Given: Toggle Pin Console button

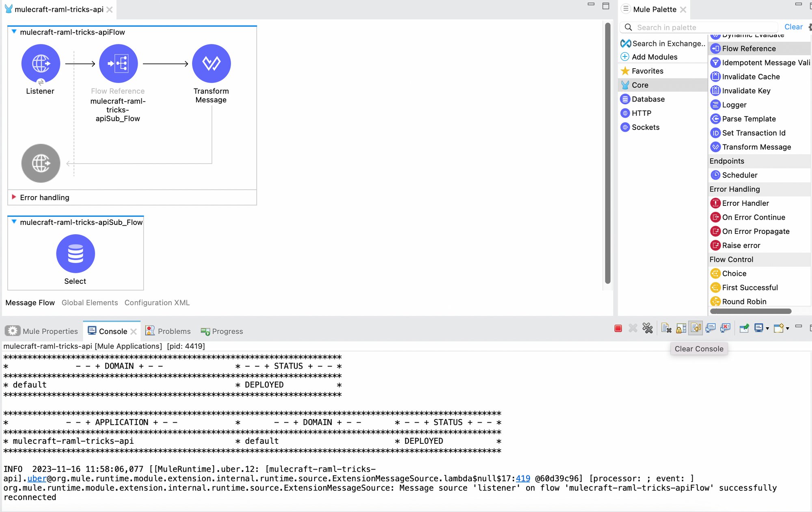Looking at the screenshot, I should click(x=744, y=328).
